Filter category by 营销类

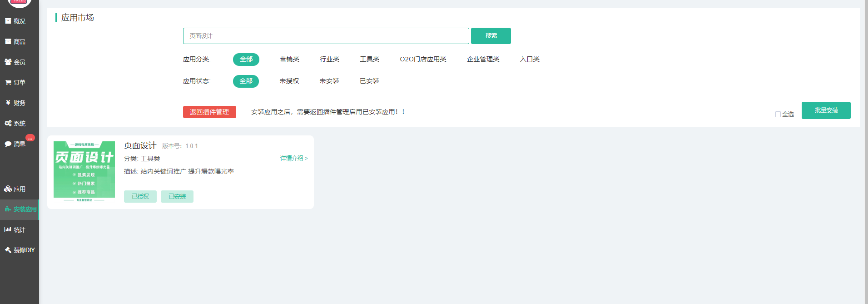pyautogui.click(x=289, y=60)
